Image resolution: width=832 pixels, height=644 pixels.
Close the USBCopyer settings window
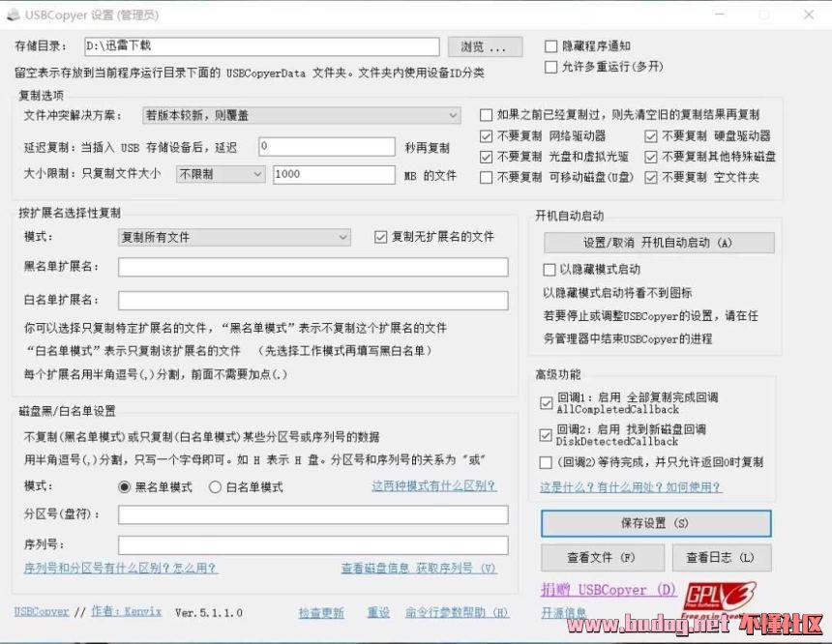809,15
